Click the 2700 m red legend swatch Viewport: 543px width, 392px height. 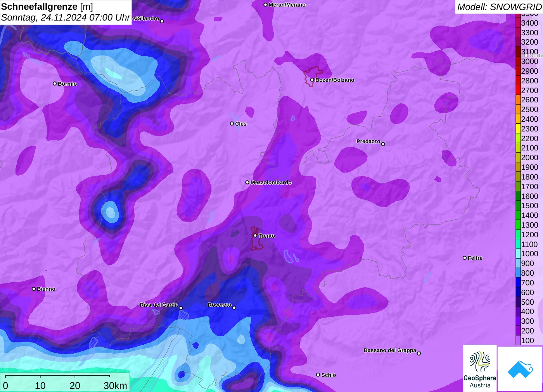(518, 90)
